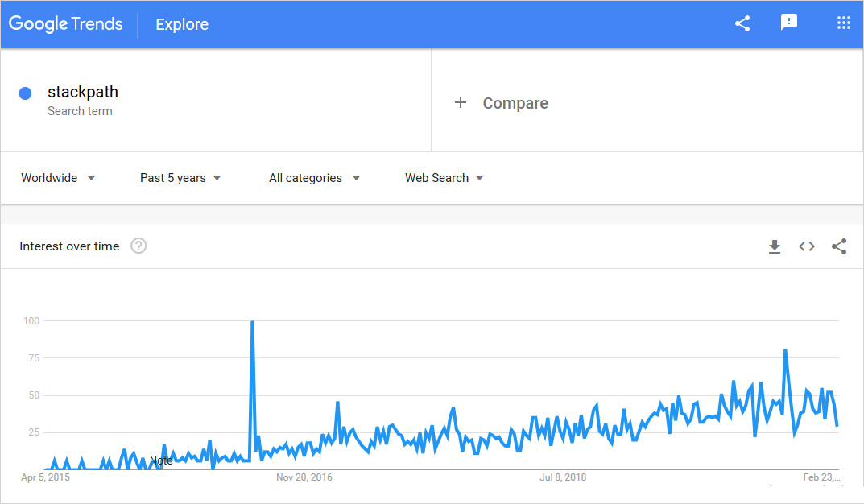Share the Interest over time chart
Screen dimensions: 864x504
[x=839, y=246]
